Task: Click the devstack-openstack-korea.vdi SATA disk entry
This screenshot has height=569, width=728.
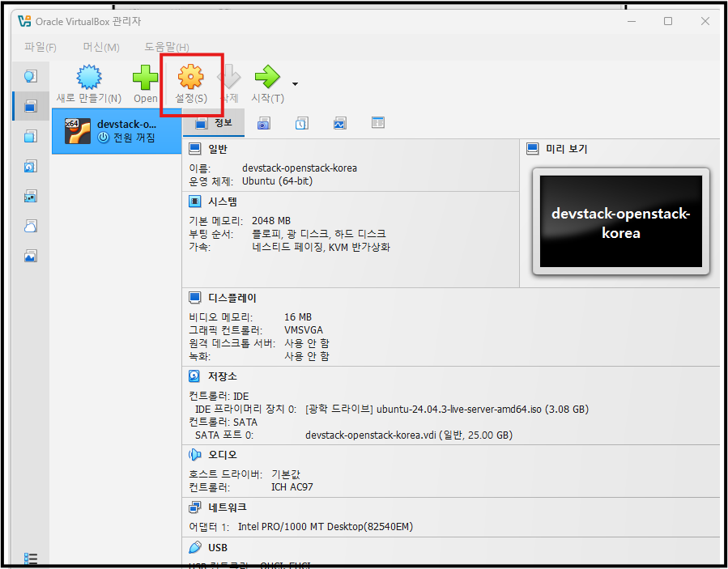Action: click(409, 435)
